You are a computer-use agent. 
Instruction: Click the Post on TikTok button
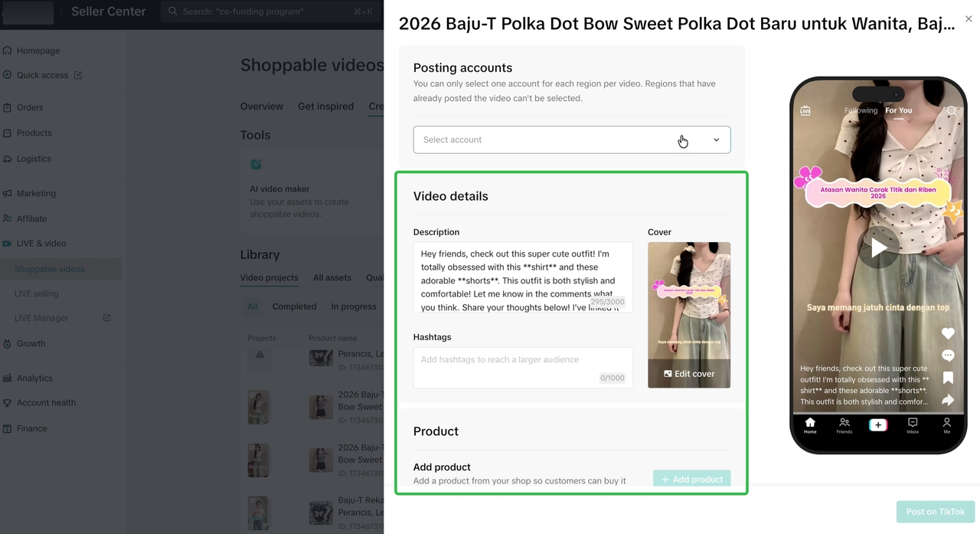[936, 512]
